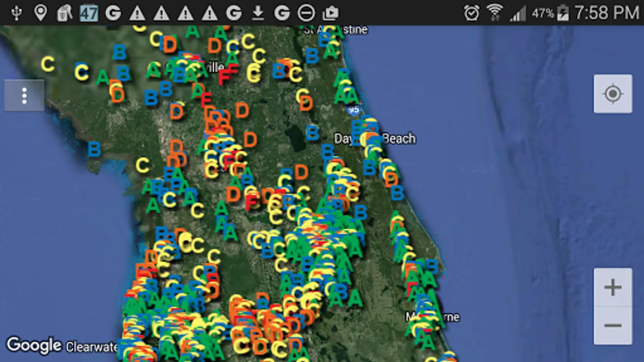Tap the I-95 highway shield on the map
This screenshot has width=644, height=362.
354,110
